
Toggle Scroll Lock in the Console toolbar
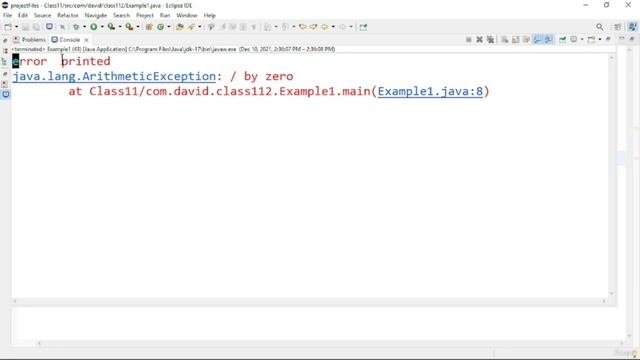[x=516, y=40]
